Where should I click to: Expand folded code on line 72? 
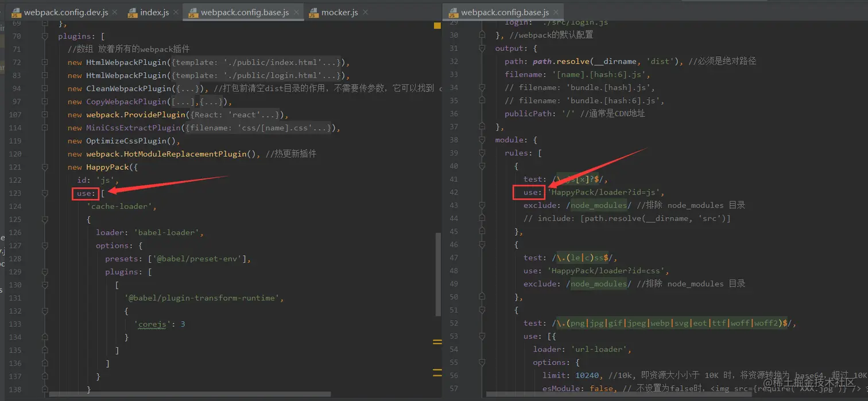(x=45, y=62)
